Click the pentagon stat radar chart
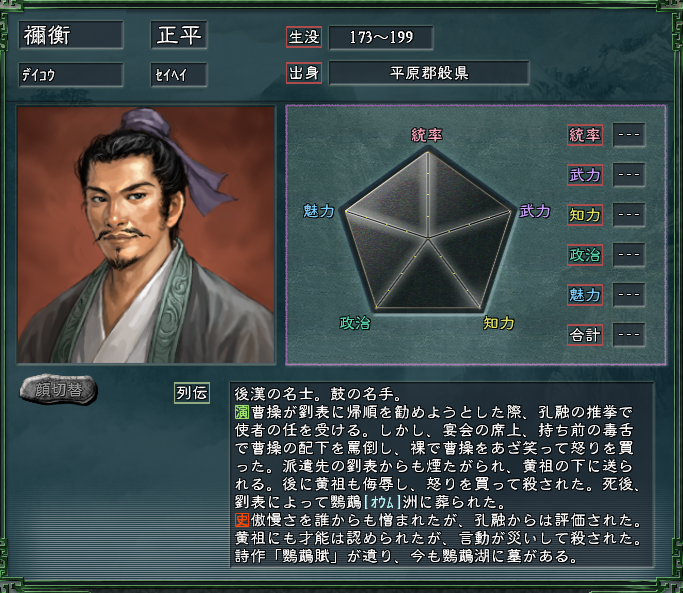Image resolution: width=683 pixels, height=593 pixels. pos(428,230)
